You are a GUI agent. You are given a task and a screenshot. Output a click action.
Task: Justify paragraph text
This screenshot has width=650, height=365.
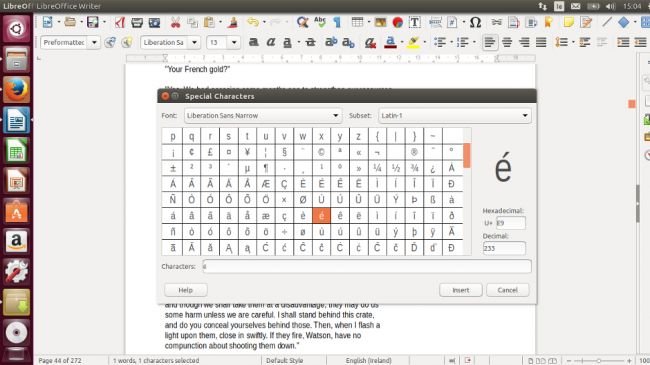tap(541, 42)
